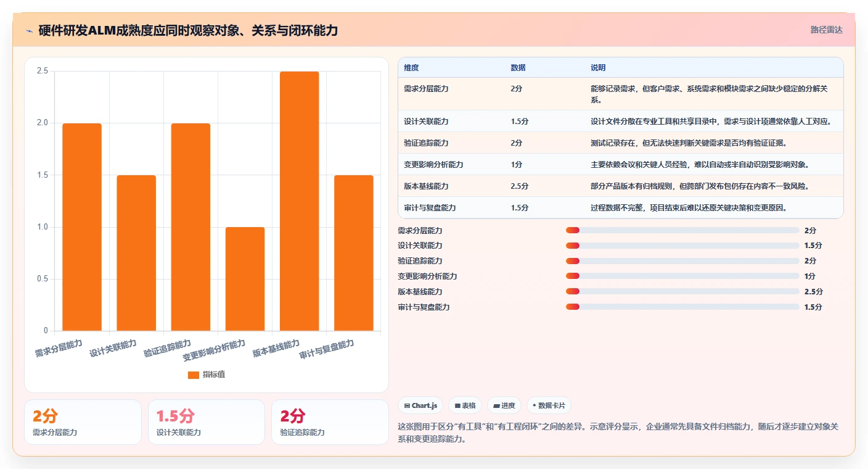Viewport: 868px width, 469px height.
Task: Open the 2分 需求分层能力 summary card
Action: [83, 422]
